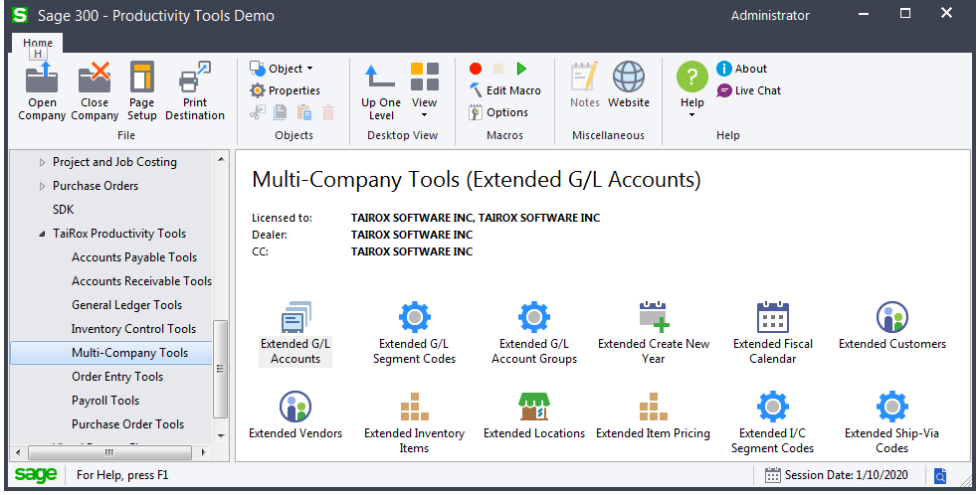Viewport: 980px width, 495px height.
Task: Select General Ledger Tools in the tree
Action: pyautogui.click(x=126, y=305)
